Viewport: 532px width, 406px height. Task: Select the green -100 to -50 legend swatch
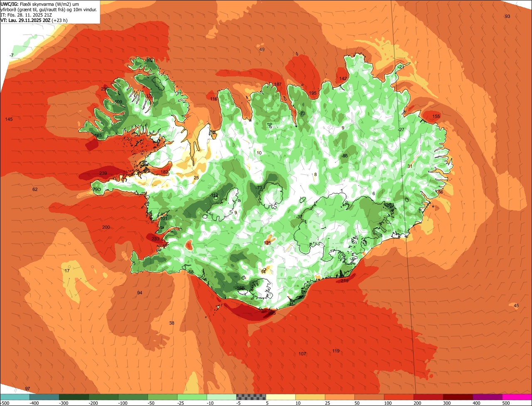click(133, 397)
